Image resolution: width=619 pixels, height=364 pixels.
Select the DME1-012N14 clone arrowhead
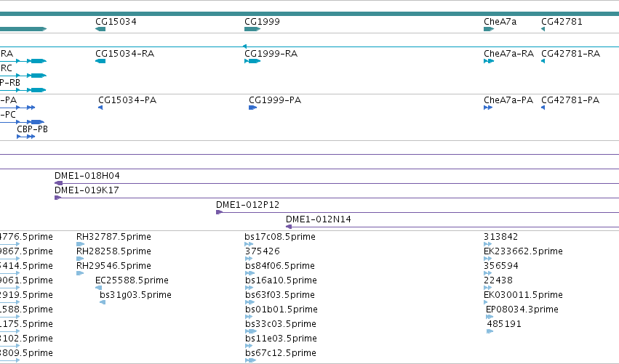pyautogui.click(x=289, y=227)
